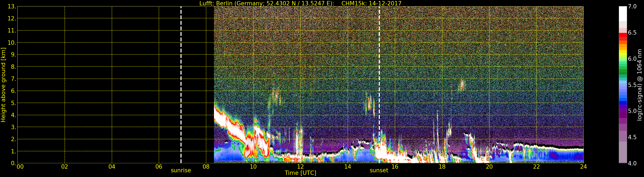
Task: Click the time axis tick label '06'
Action: pos(159,166)
